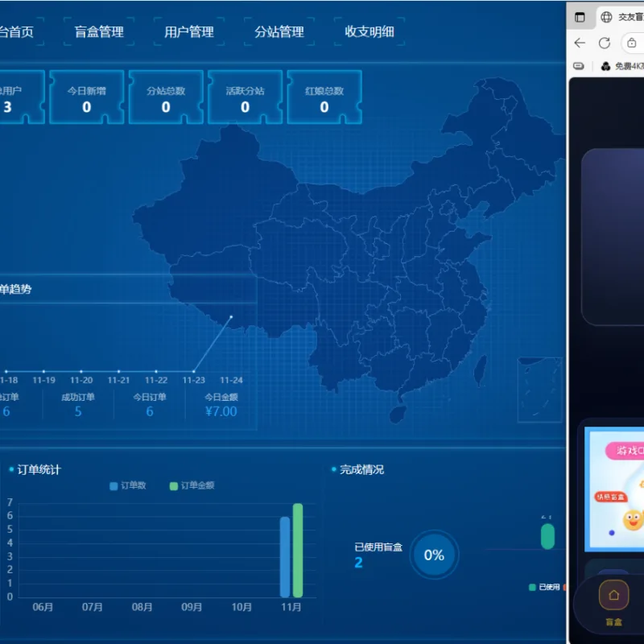Viewport: 644px width, 644px height.
Task: Click the 分站总数 stat card
Action: click(x=166, y=97)
